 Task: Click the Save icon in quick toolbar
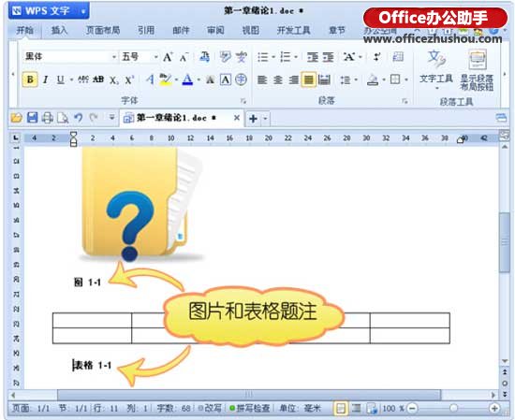32,118
